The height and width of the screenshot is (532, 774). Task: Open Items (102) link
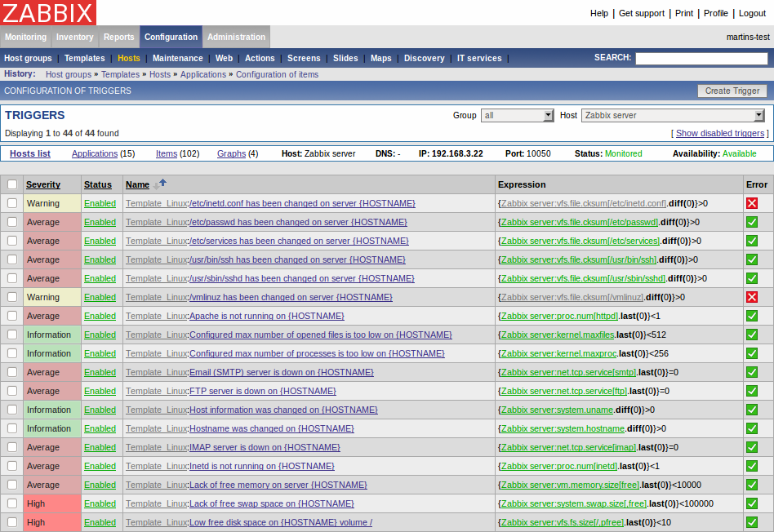coord(167,153)
